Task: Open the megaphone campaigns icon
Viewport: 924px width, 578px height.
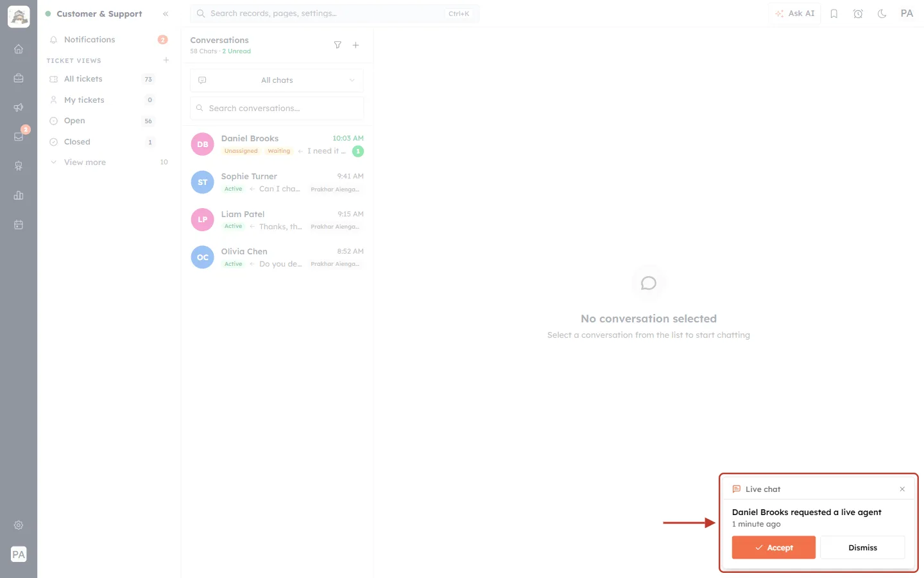Action: tap(19, 107)
